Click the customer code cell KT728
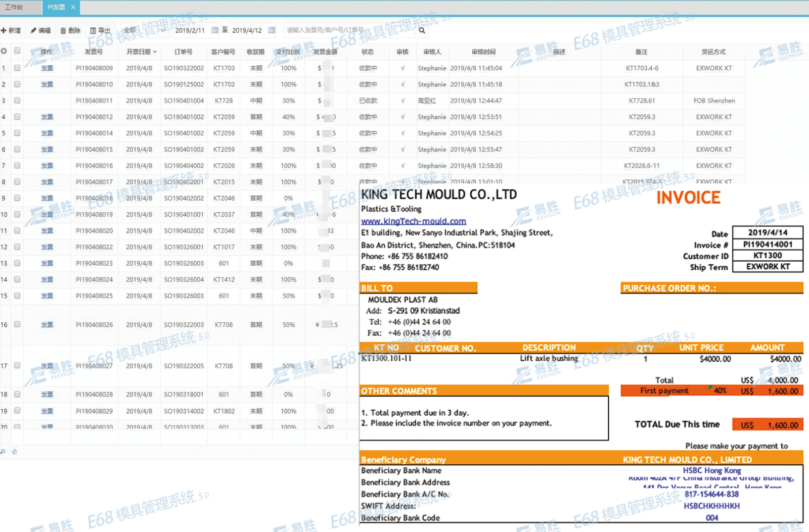The width and height of the screenshot is (809, 532). click(x=223, y=101)
